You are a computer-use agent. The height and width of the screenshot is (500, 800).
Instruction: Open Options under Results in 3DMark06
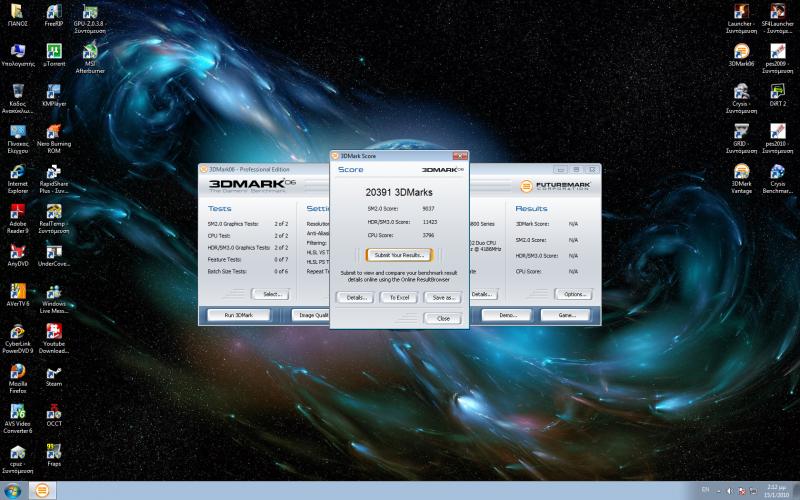[x=573, y=294]
